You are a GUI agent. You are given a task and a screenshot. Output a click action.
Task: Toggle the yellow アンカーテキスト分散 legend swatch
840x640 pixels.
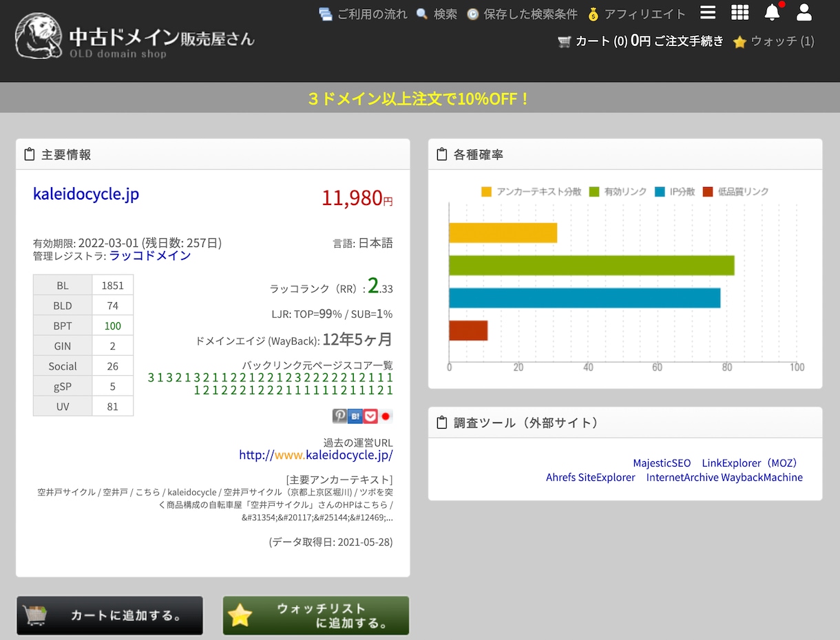(x=487, y=191)
